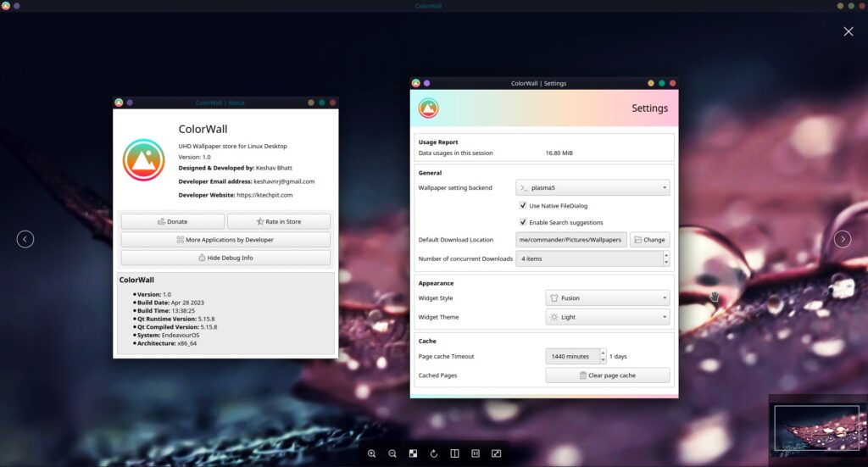868x467 pixels.
Task: Click the Donate button
Action: [x=173, y=221]
